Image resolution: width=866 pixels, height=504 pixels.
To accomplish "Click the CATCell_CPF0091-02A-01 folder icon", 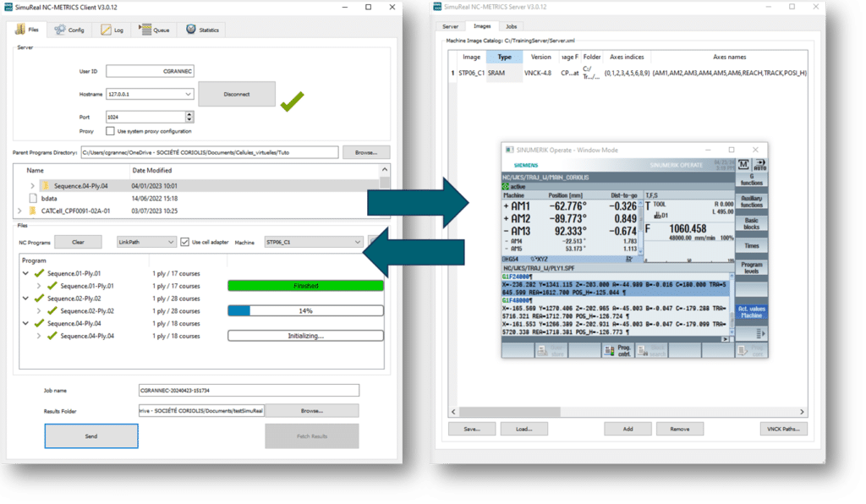I will (33, 211).
